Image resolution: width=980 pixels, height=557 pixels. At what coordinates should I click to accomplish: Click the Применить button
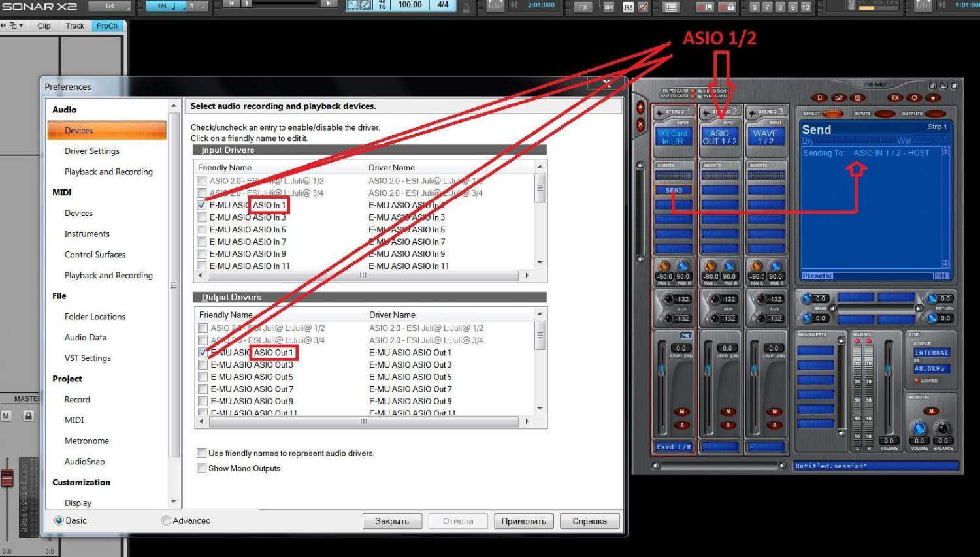[x=524, y=521]
